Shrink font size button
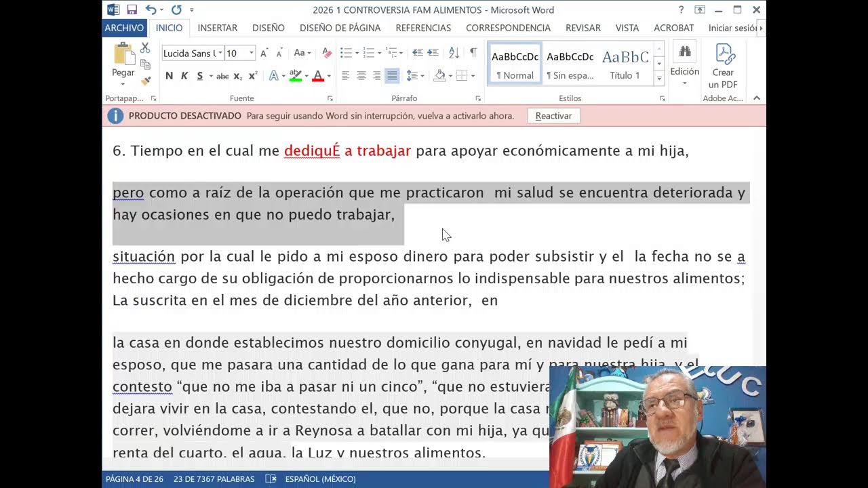This screenshot has width=868, height=488. coord(280,53)
